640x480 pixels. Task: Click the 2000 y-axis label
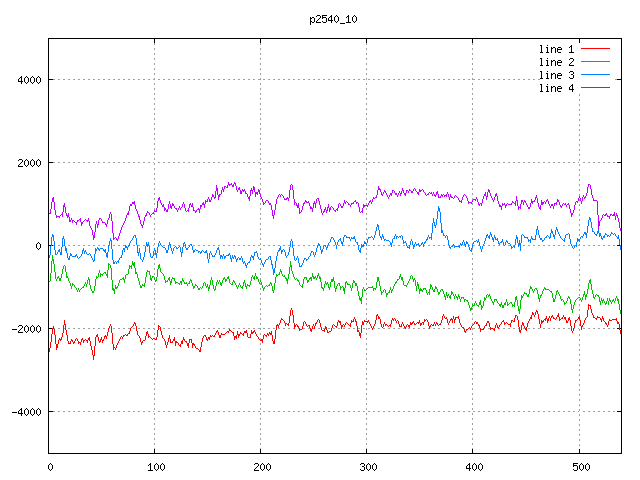[x=27, y=163]
